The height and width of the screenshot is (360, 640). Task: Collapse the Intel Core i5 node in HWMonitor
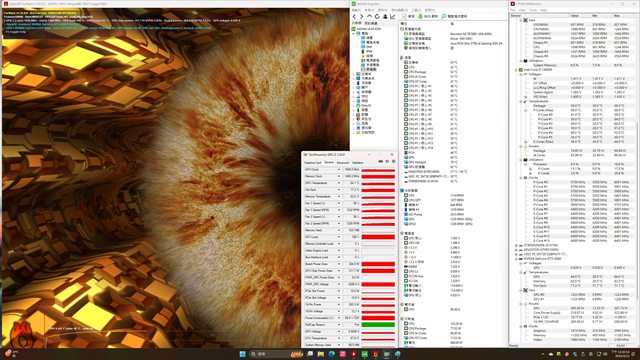coord(516,70)
